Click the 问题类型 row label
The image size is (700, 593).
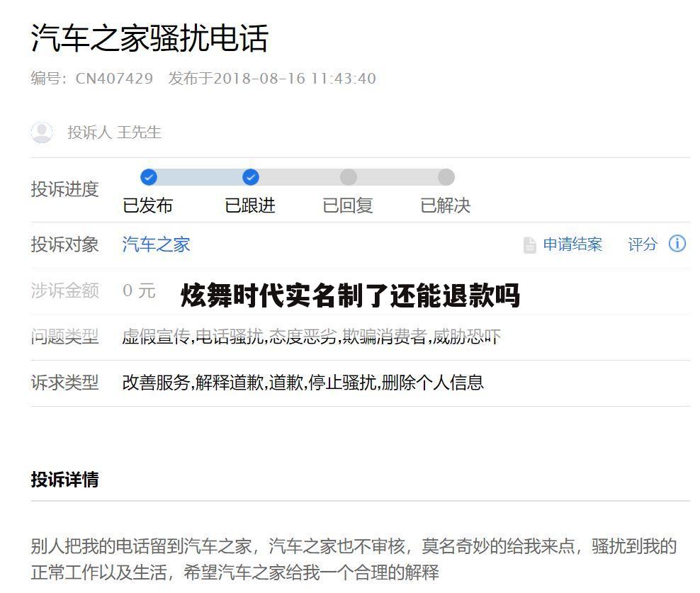pyautogui.click(x=64, y=337)
